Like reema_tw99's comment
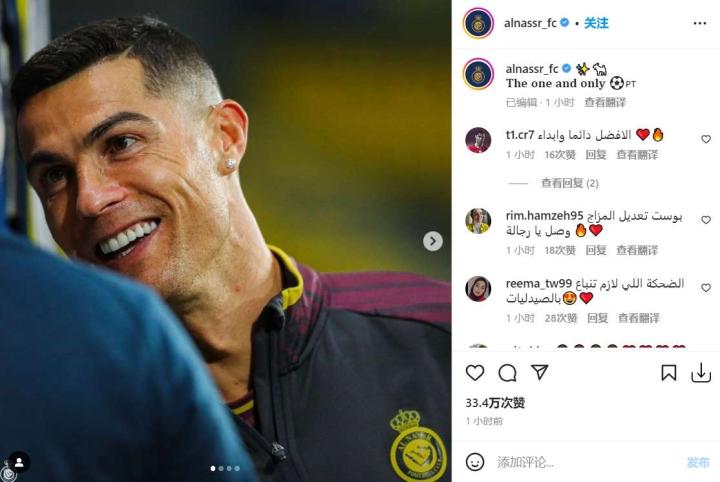 (x=706, y=288)
